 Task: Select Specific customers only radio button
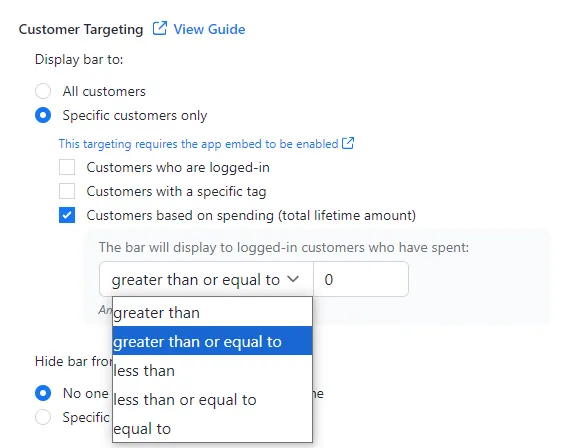click(x=43, y=115)
